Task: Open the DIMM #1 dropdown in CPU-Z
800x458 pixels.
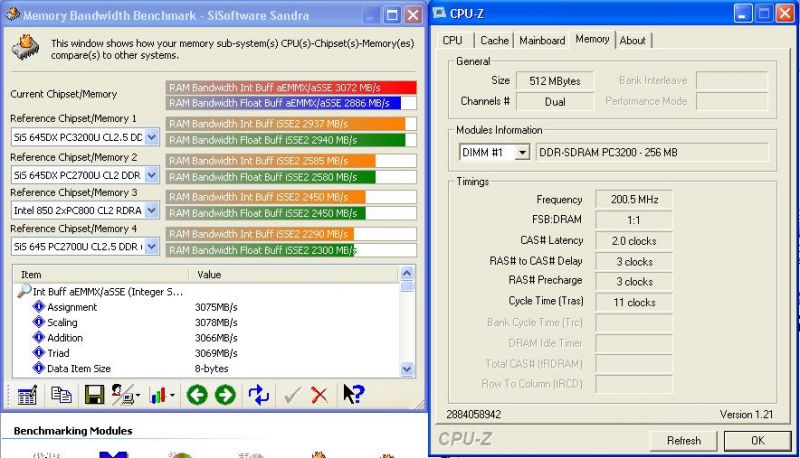Action: tap(522, 152)
